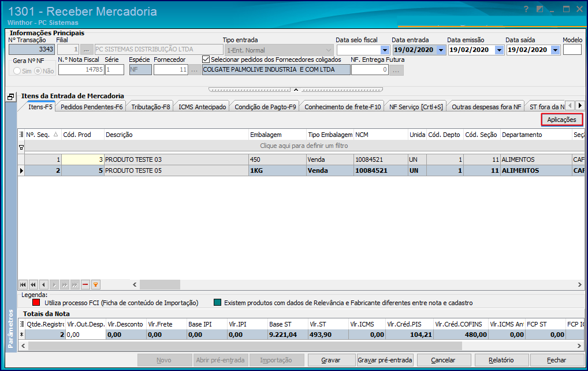The width and height of the screenshot is (588, 371).
Task: Click NCM column header
Action: click(381, 135)
